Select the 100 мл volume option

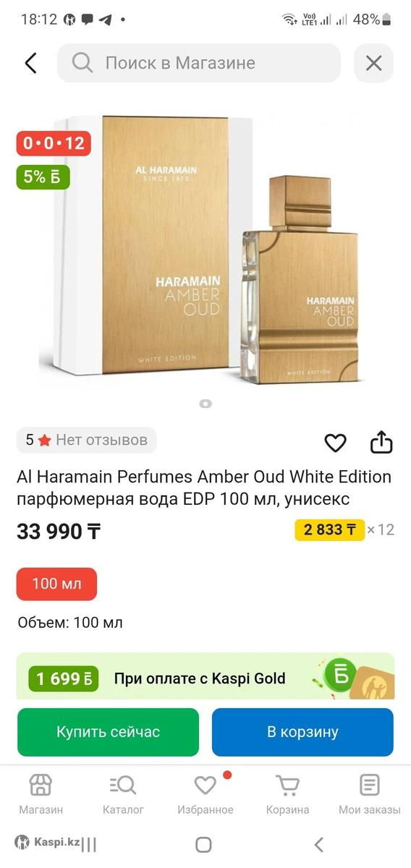pos(56,584)
